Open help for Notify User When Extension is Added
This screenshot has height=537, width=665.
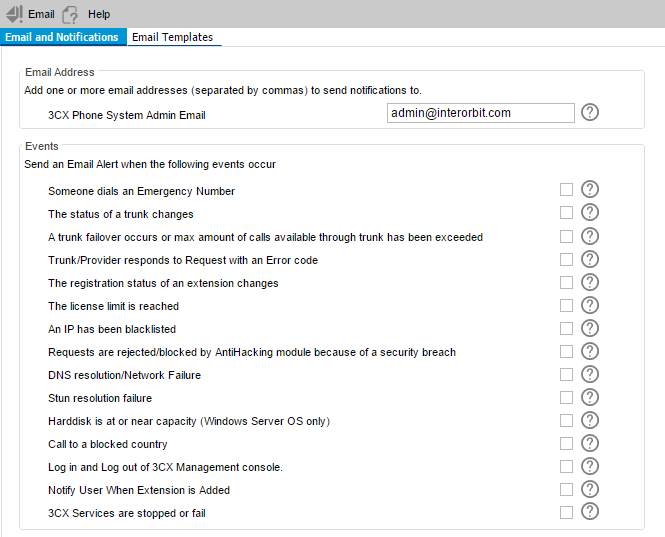(x=590, y=489)
